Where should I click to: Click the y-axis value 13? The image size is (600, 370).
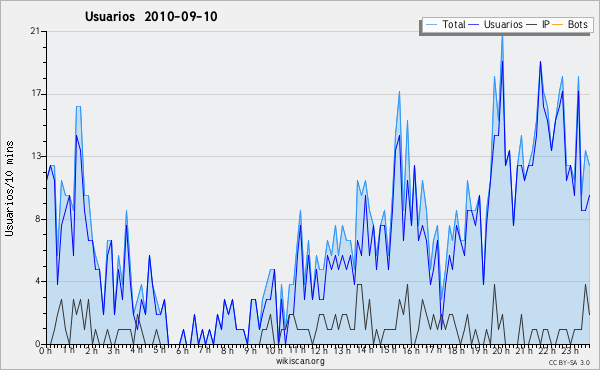point(35,156)
